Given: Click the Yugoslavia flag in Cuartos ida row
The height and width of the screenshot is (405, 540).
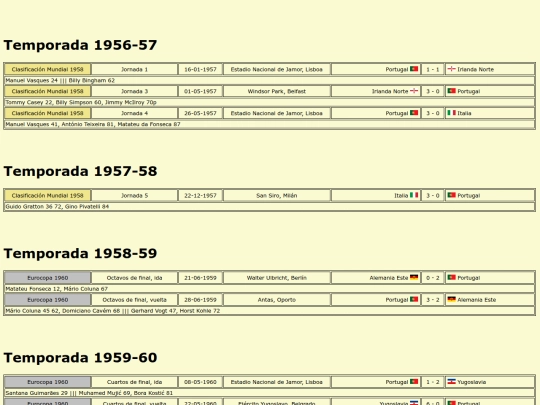Looking at the screenshot, I should [451, 382].
